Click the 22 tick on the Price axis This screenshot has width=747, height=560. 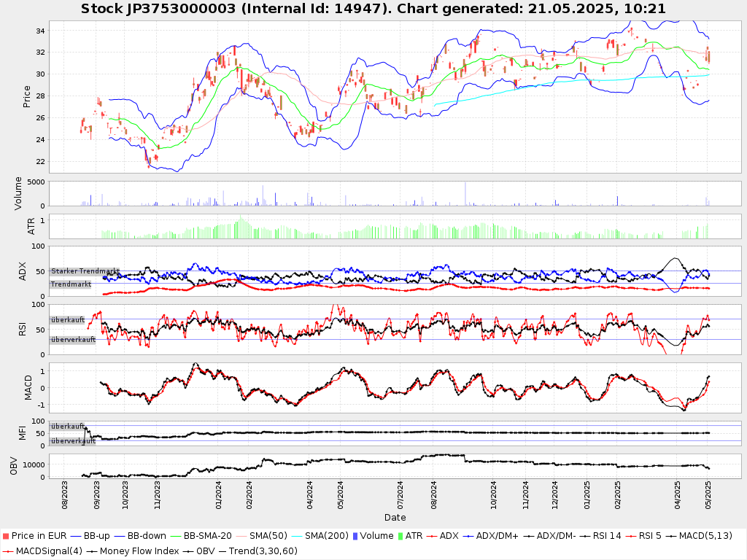[x=40, y=162]
